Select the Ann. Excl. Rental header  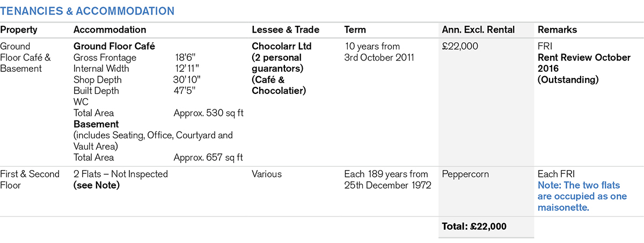tap(478, 30)
